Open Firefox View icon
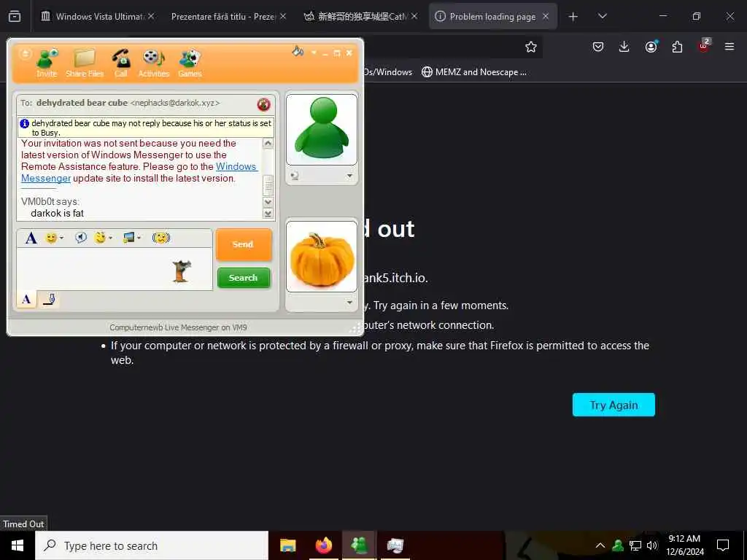This screenshot has width=747, height=560. (15, 16)
